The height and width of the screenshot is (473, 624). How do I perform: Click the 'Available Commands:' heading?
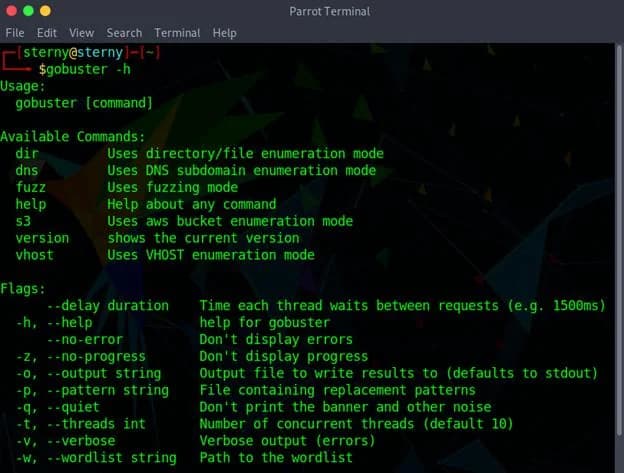click(72, 137)
